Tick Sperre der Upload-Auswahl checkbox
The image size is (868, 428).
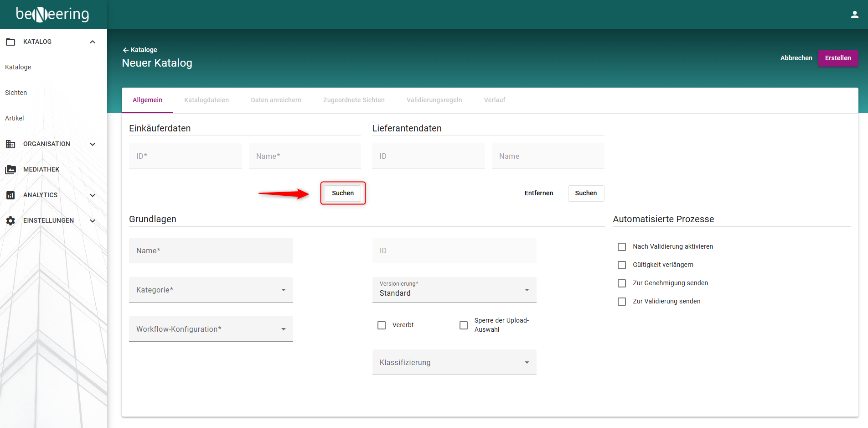(464, 325)
